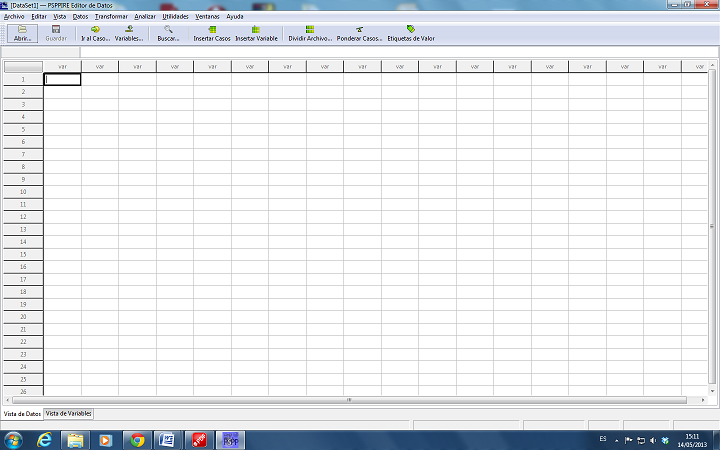Switch to Vista de Variables tab
Image resolution: width=720 pixels, height=450 pixels.
pyautogui.click(x=69, y=414)
